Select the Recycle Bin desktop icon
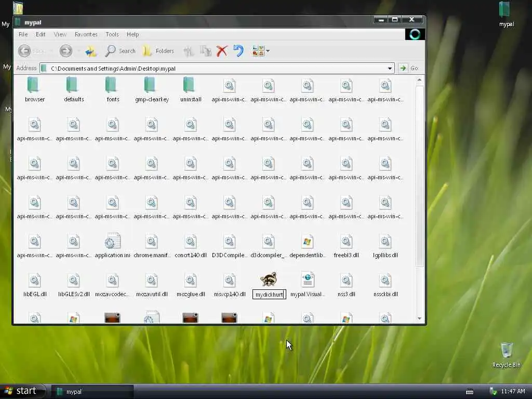This screenshot has height=399, width=532. tap(506, 355)
